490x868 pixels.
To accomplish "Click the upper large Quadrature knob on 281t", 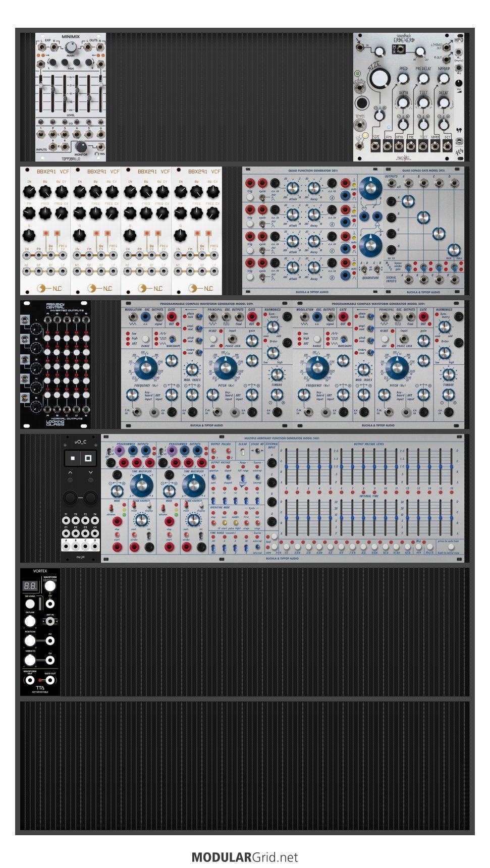I will 371,188.
